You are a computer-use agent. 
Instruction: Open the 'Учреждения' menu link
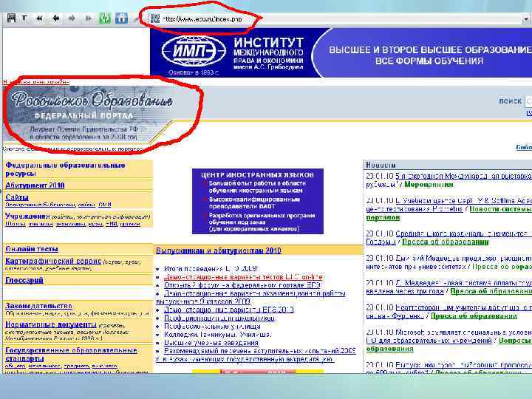point(27,216)
